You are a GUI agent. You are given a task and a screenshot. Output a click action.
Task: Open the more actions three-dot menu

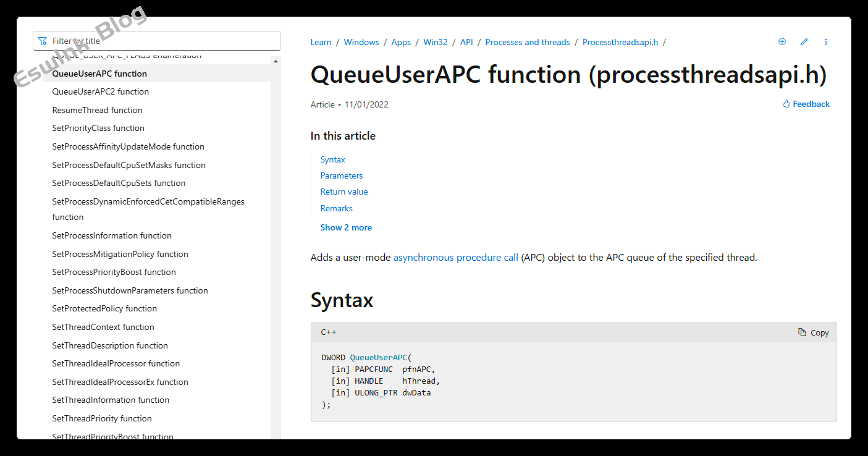pyautogui.click(x=826, y=42)
